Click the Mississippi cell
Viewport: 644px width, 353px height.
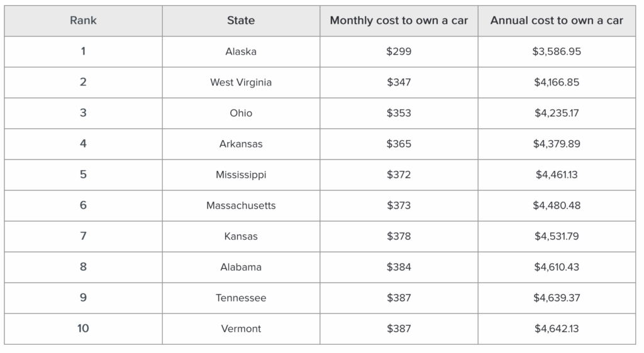pos(241,175)
